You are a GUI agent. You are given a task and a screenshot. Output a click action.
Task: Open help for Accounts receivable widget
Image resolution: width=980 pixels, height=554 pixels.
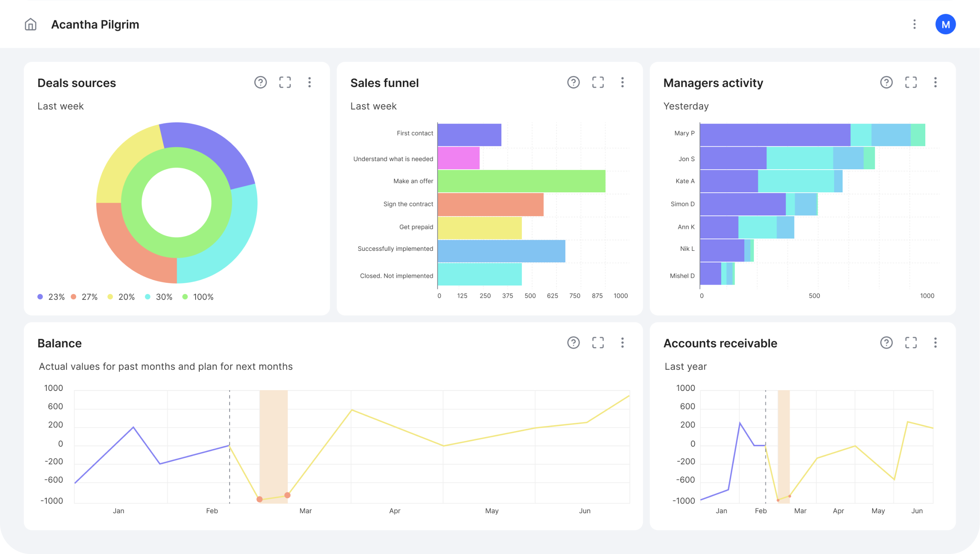pos(886,343)
